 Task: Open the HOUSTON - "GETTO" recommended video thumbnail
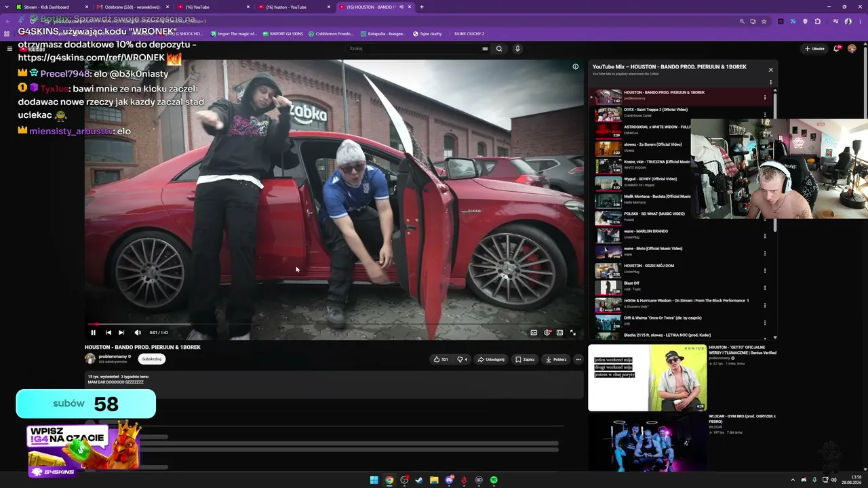(647, 378)
